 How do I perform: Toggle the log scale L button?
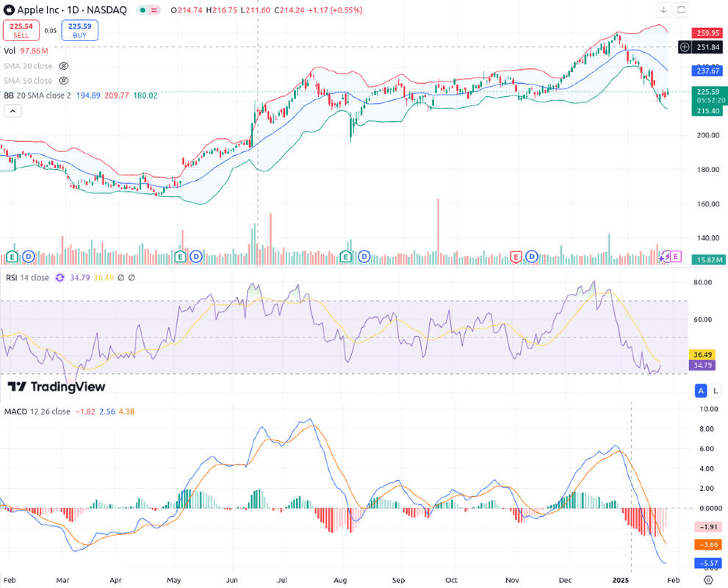click(716, 390)
